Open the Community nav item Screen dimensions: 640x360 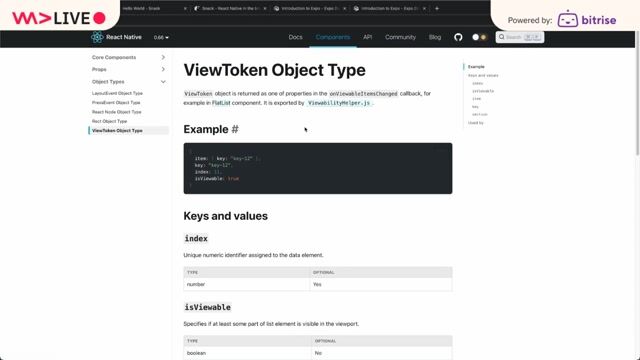coord(400,37)
